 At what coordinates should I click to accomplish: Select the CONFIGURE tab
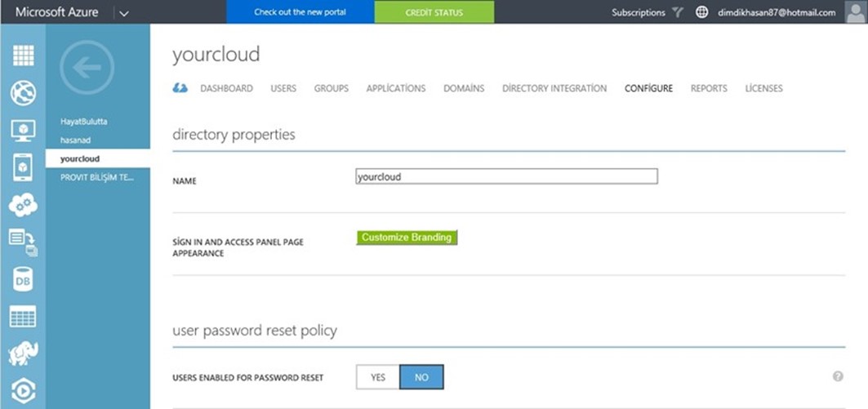(648, 88)
